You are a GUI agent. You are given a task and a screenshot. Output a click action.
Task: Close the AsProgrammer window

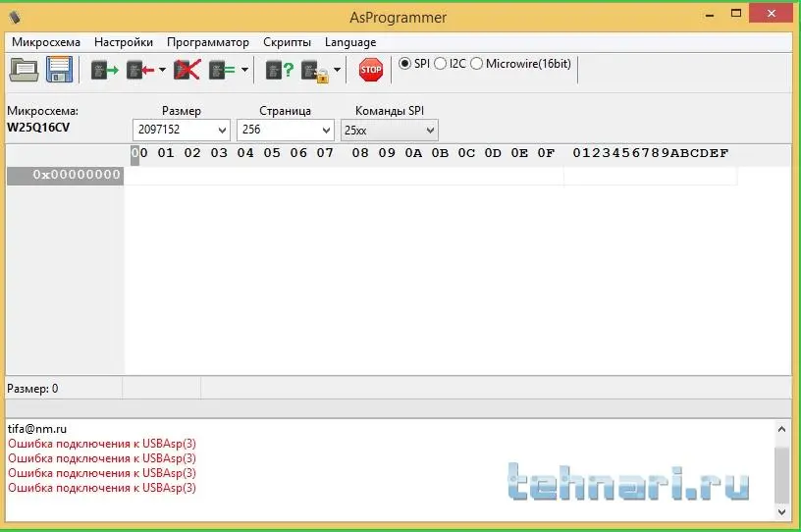tap(772, 14)
